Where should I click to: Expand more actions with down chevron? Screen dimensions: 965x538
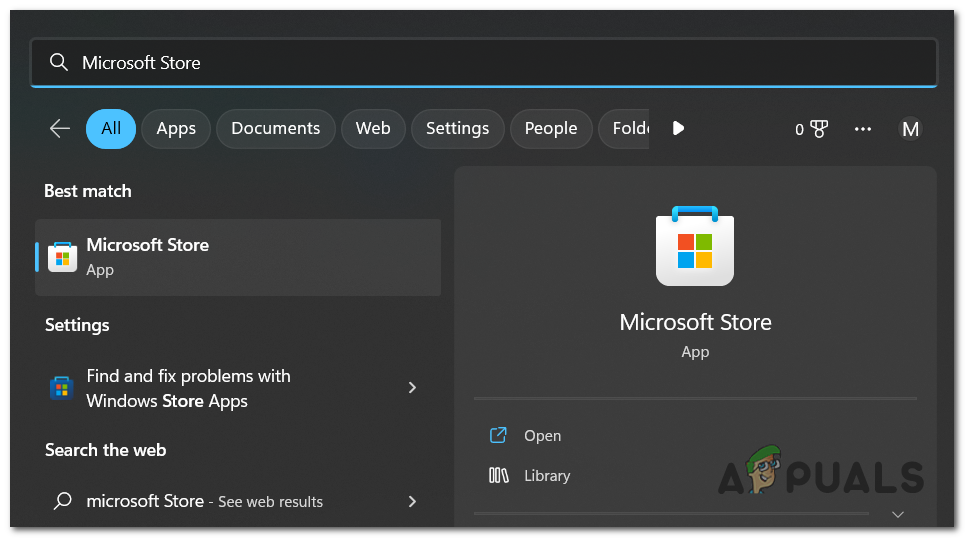(898, 514)
